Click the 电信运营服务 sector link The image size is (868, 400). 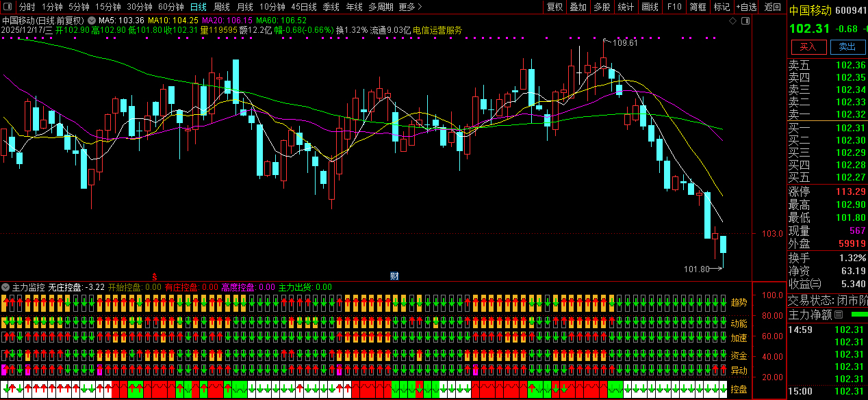(x=437, y=31)
